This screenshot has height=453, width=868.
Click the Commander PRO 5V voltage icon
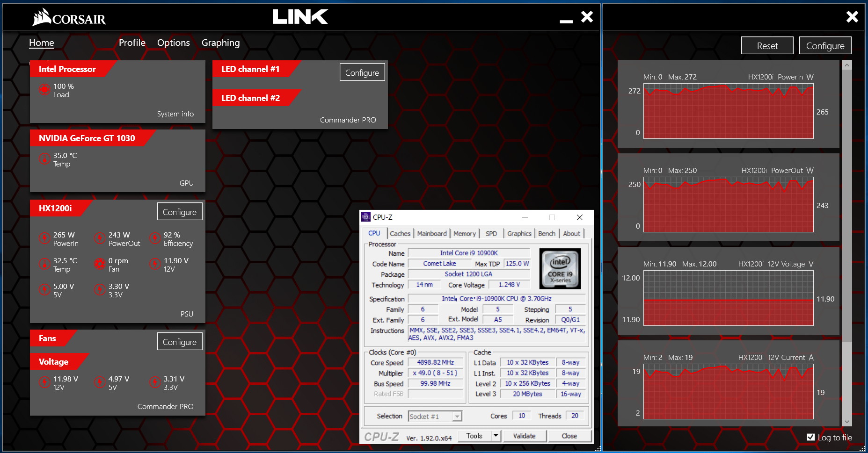coord(100,382)
